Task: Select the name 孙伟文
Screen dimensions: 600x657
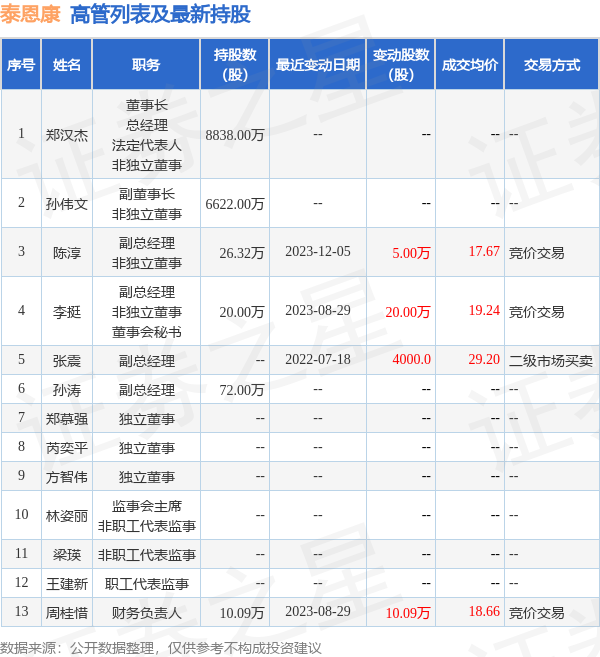Action: click(67, 204)
